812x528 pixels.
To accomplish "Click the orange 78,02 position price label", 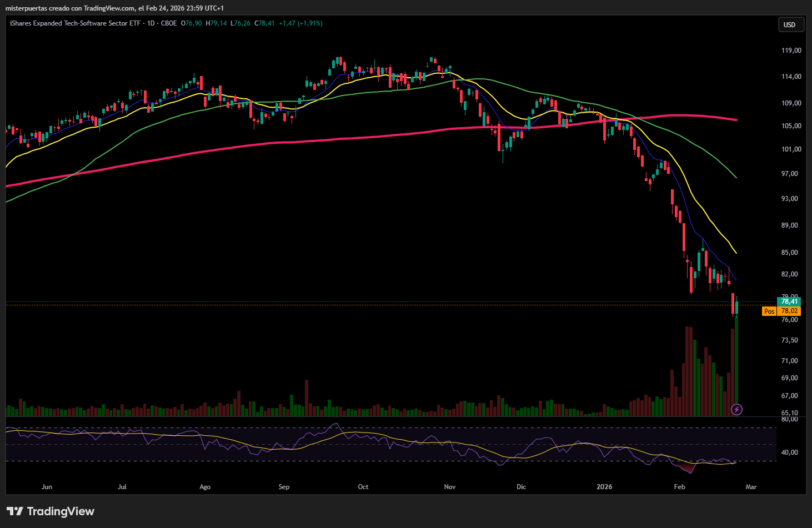I will [x=789, y=311].
